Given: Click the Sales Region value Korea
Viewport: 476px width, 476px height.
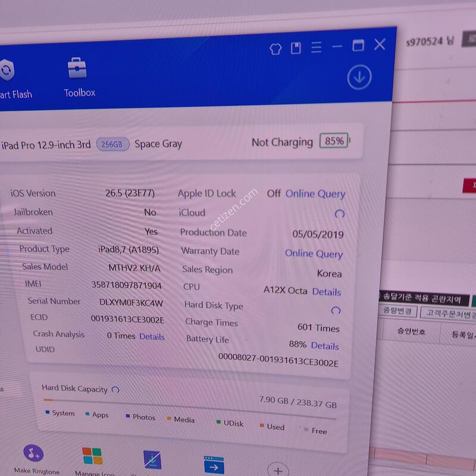Looking at the screenshot, I should 330,274.
